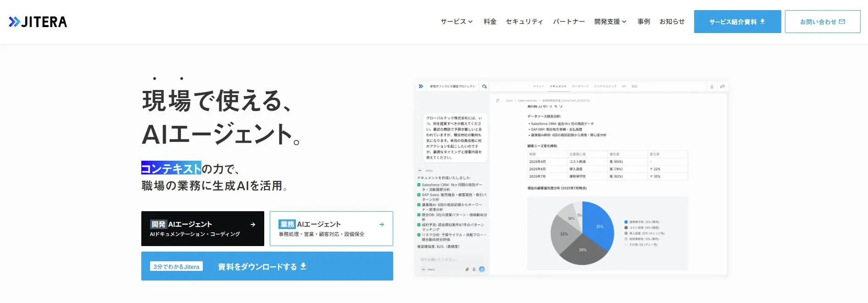The height and width of the screenshot is (303, 868).
Task: Toggle the document outline icon beside the breadcrumb
Action: [498, 101]
